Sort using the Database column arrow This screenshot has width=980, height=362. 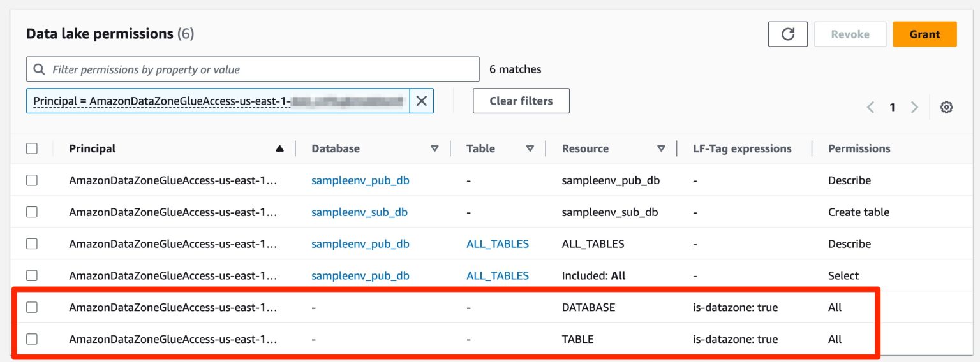(x=434, y=148)
